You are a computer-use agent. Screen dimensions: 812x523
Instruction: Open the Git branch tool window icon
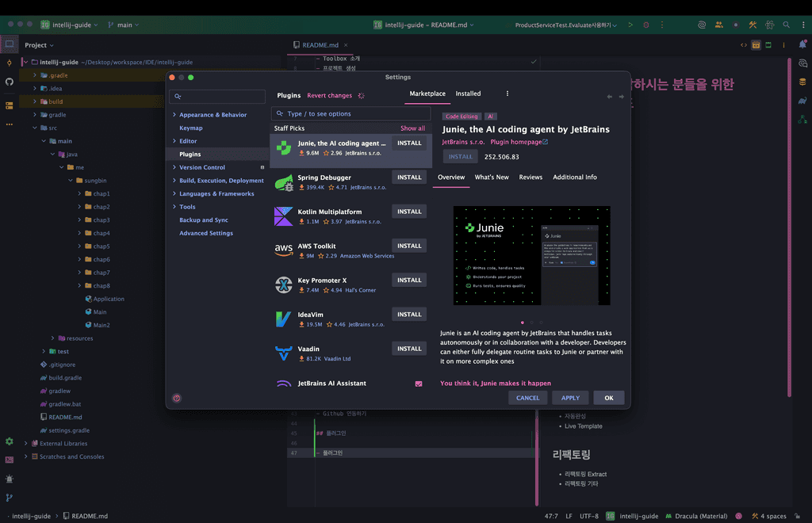[10, 498]
